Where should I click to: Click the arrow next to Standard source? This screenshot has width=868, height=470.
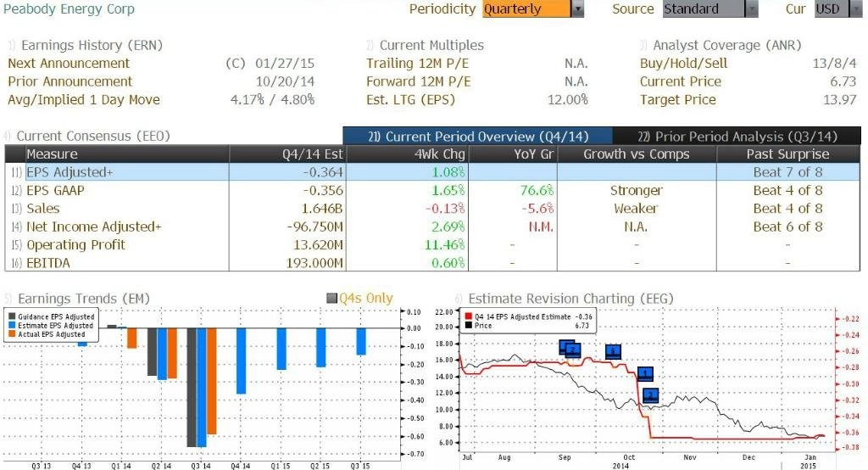click(x=752, y=8)
